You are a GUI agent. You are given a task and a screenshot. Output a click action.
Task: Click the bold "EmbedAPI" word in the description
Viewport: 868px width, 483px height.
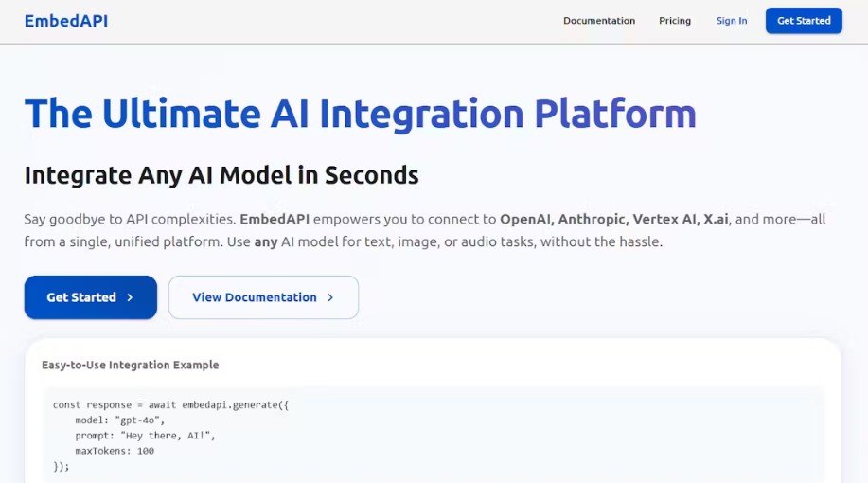(275, 220)
